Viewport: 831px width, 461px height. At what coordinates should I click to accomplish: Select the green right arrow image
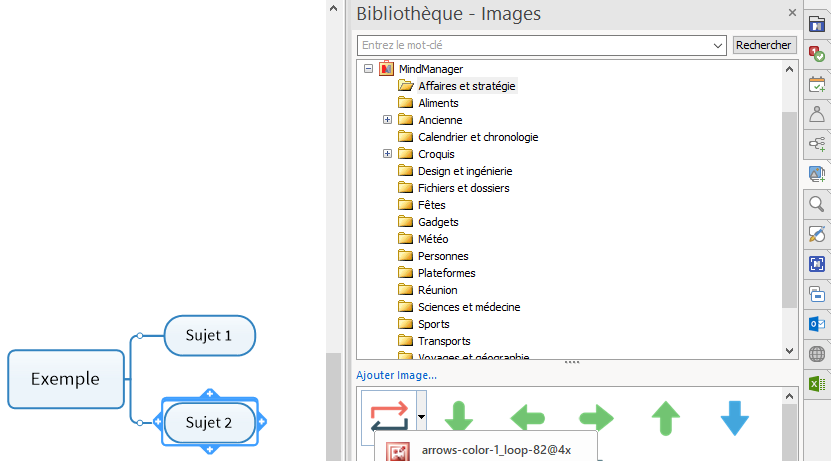596,418
